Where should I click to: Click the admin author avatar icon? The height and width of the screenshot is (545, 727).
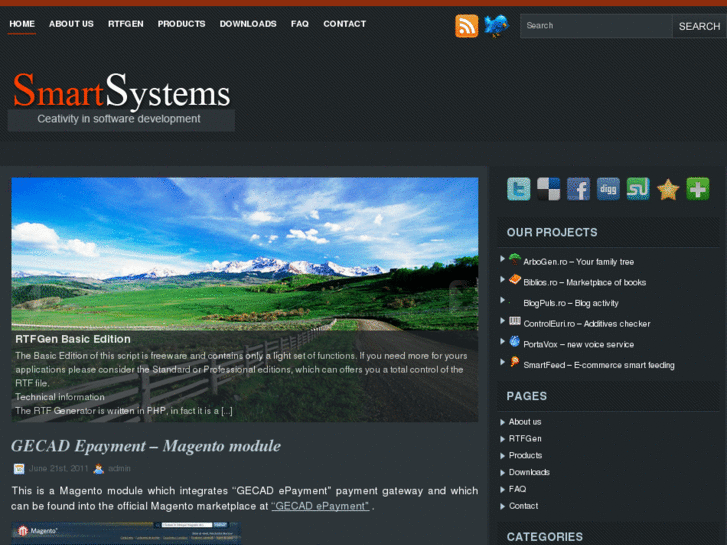(99, 469)
